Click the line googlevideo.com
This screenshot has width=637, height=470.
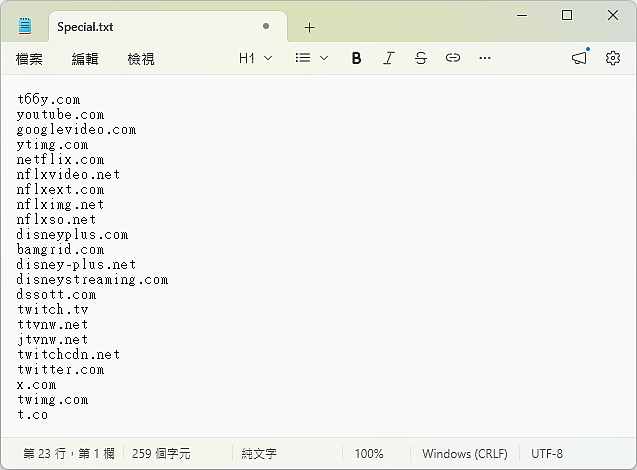[76, 130]
